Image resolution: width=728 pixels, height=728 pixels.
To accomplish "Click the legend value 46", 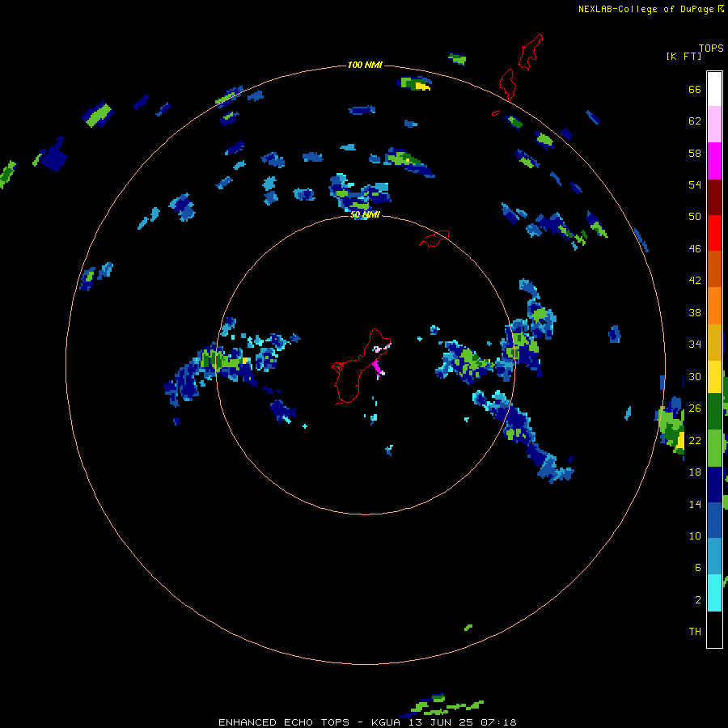I will tap(695, 249).
